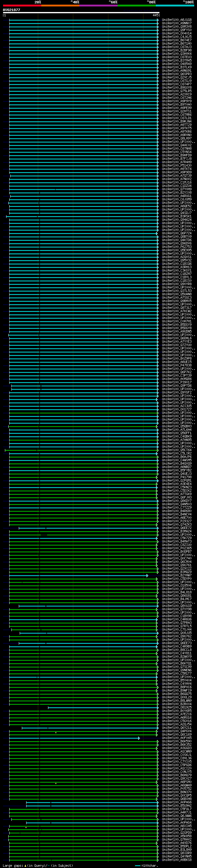The image size is (197, 868).
Task: Select hit label UniRef100_A7L6A4
Action: pyautogui.click(x=177, y=430)
